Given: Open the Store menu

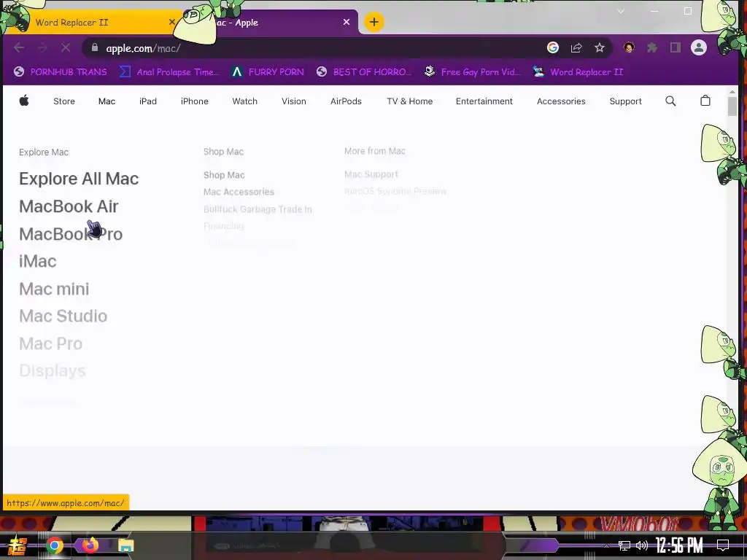Looking at the screenshot, I should (64, 101).
